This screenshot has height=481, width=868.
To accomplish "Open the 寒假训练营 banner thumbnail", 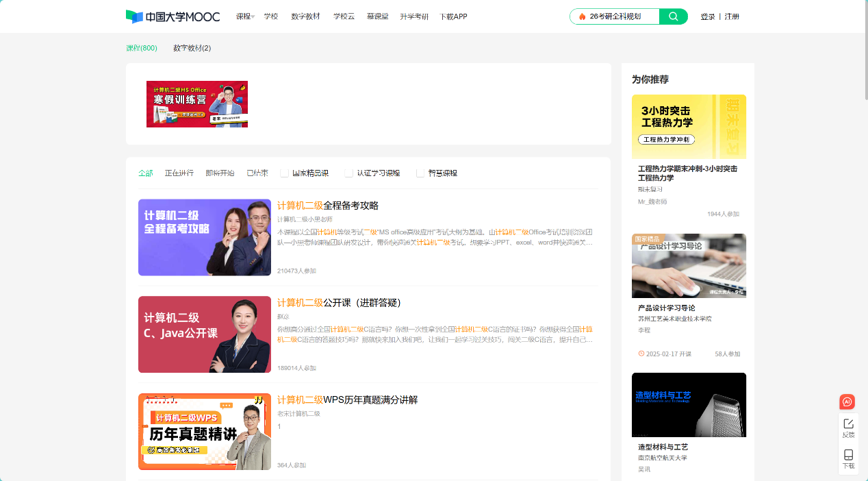I will point(197,104).
